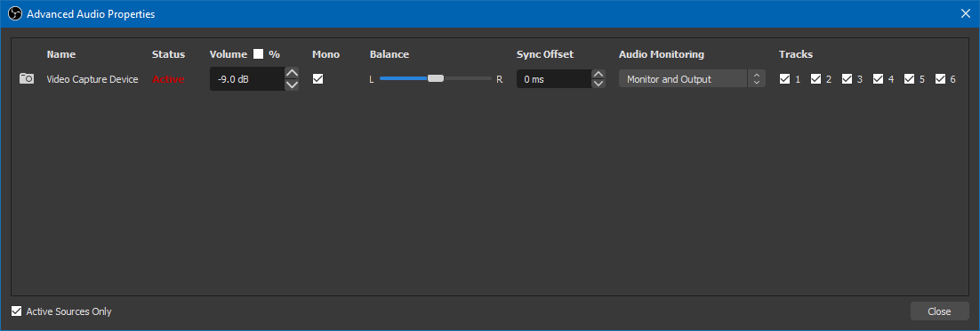Viewport: 980px width, 331px height.
Task: Click the Video Capture Device name
Action: (x=92, y=79)
